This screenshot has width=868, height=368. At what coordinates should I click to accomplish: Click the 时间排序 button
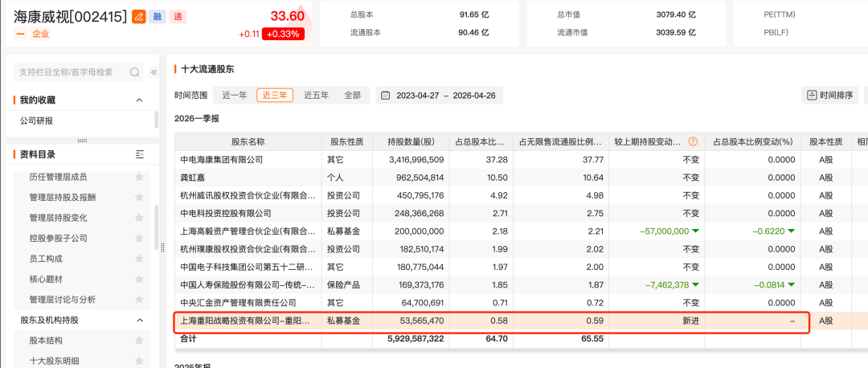click(x=829, y=95)
